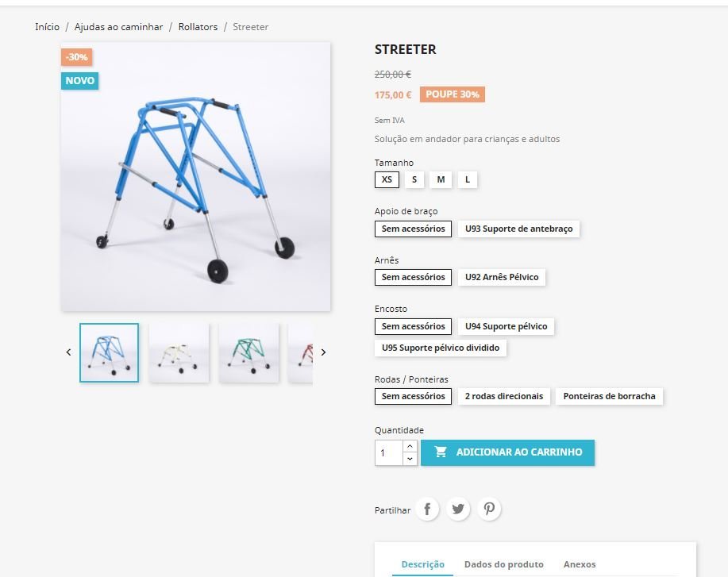Pick 2 rodas direcionais option
This screenshot has height=577, width=728.
pyautogui.click(x=504, y=396)
